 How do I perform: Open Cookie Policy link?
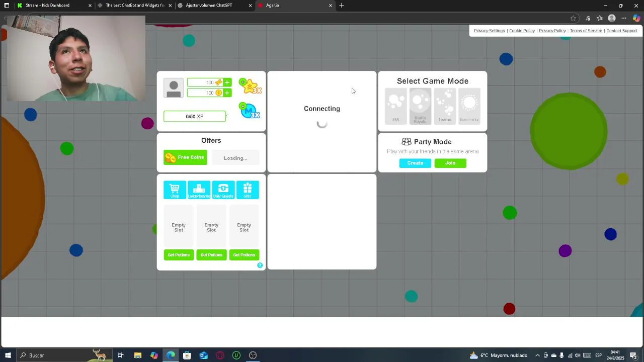(x=522, y=31)
